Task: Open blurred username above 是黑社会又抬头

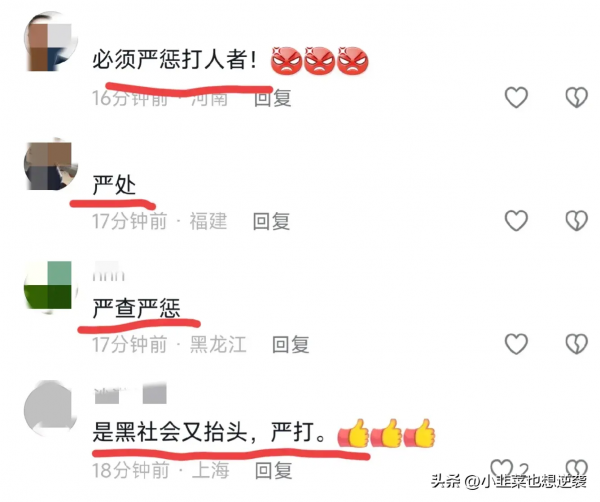Action: click(x=130, y=393)
